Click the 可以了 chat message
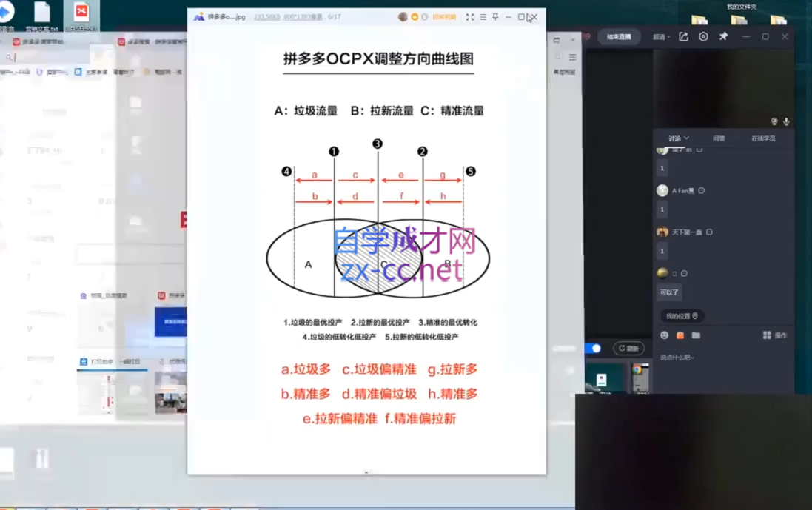Viewport: 812px width, 510px height. [669, 292]
